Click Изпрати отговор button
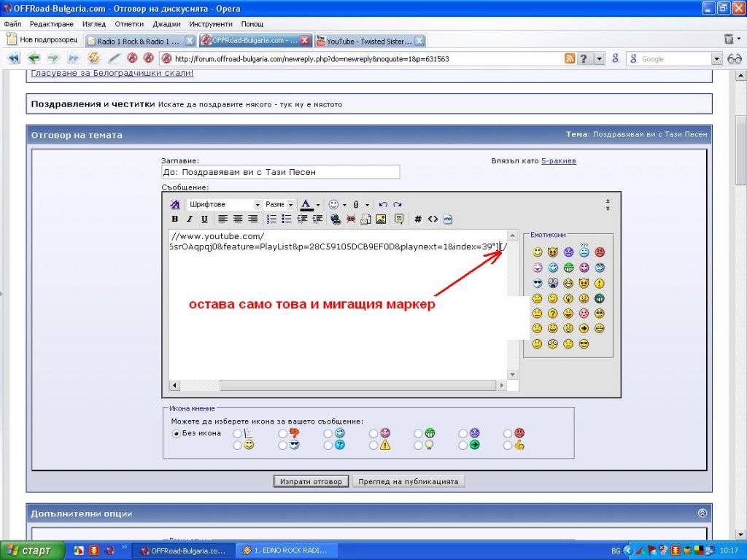The height and width of the screenshot is (560, 747). [311, 481]
